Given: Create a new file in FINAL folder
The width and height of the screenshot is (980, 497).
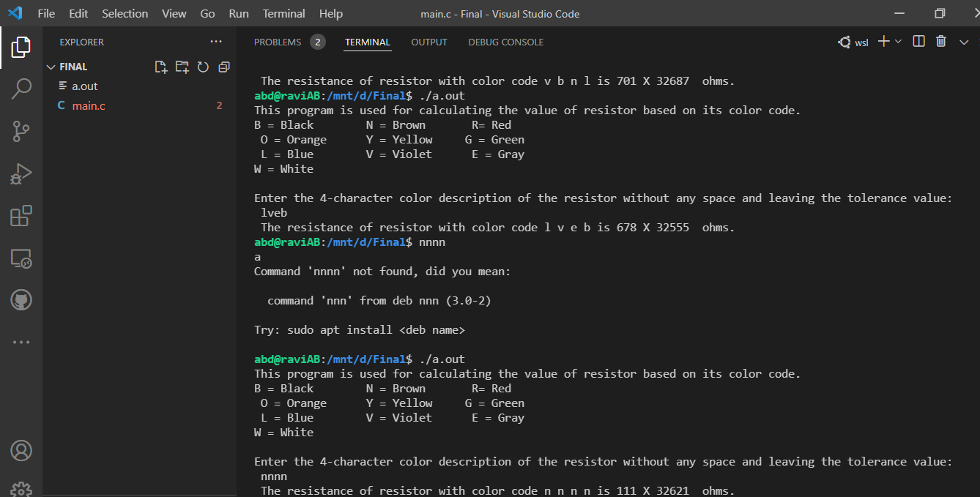Looking at the screenshot, I should tap(162, 67).
